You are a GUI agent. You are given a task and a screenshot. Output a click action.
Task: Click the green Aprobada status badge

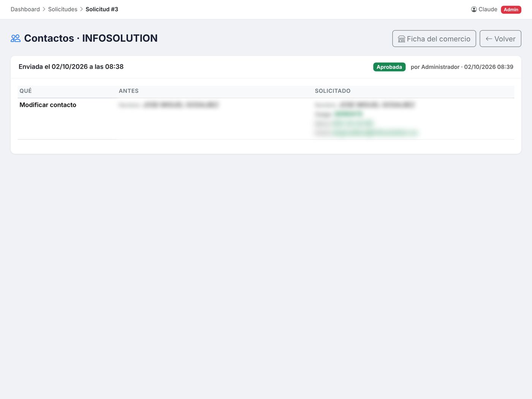pos(389,67)
